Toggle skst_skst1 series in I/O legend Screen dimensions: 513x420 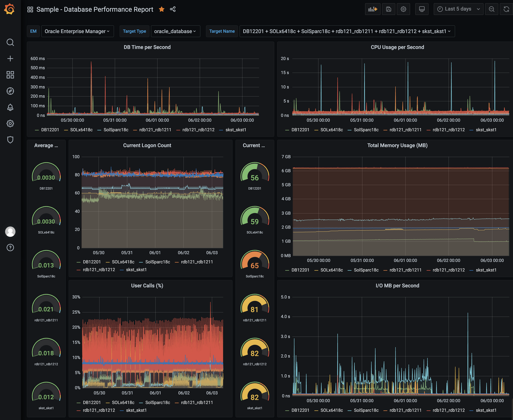(486, 410)
